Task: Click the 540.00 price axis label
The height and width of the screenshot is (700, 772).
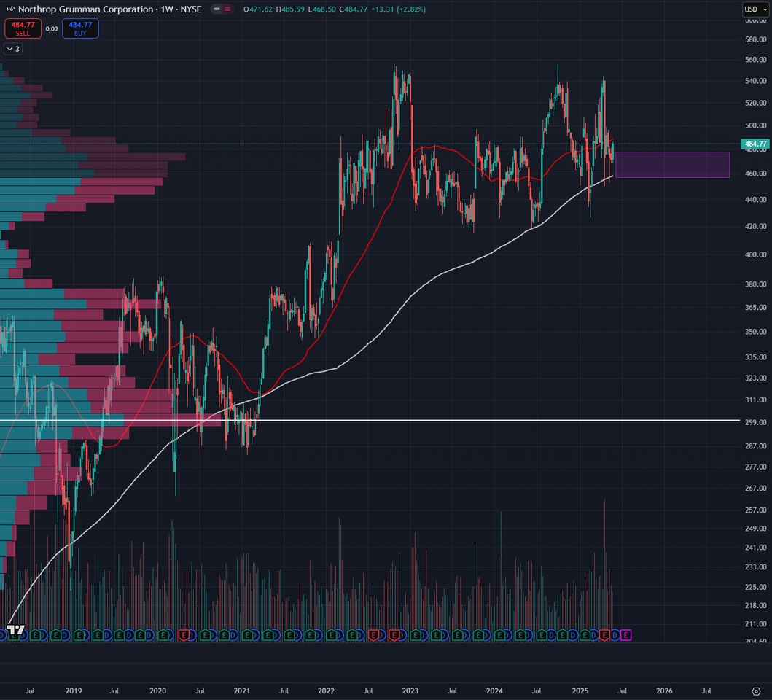Action: (756, 81)
